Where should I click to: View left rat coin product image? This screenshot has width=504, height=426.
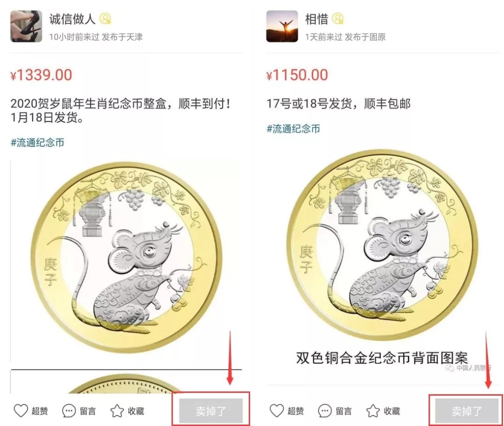[x=127, y=261]
